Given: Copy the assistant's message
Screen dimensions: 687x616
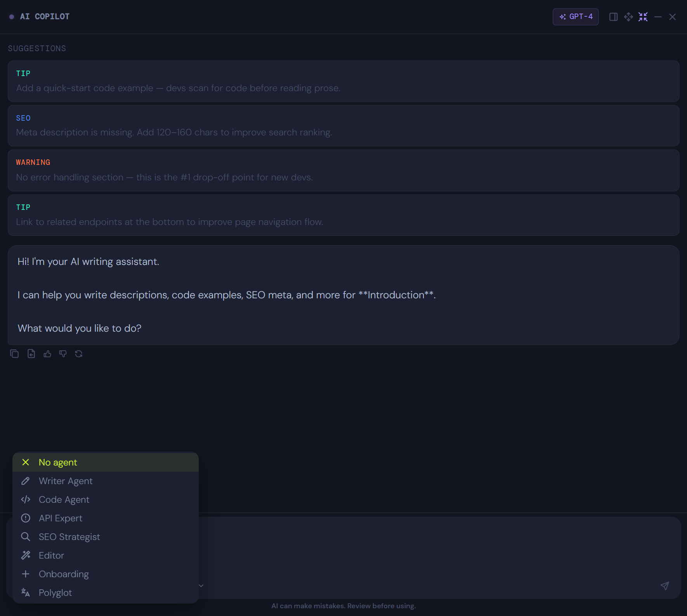Looking at the screenshot, I should [15, 353].
